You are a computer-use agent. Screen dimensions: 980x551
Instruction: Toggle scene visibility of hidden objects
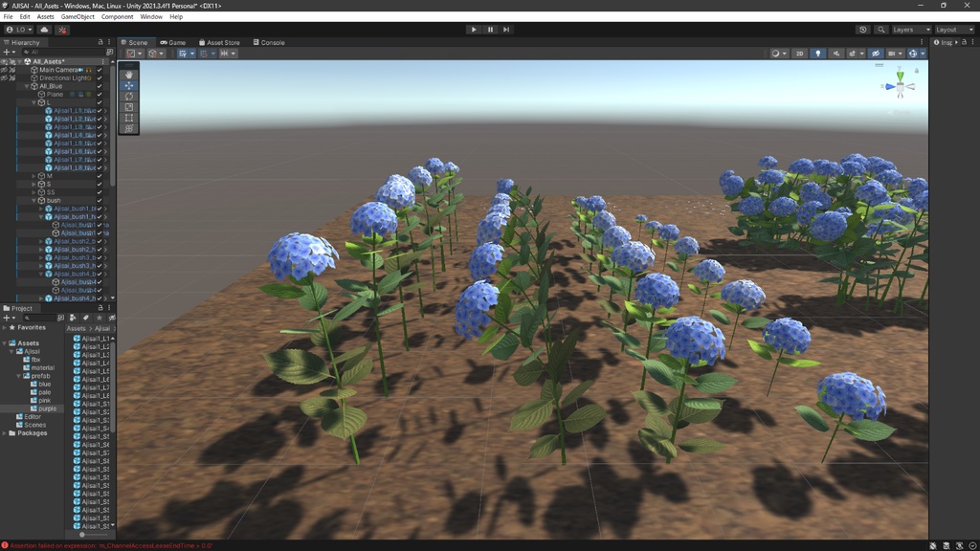tap(876, 54)
